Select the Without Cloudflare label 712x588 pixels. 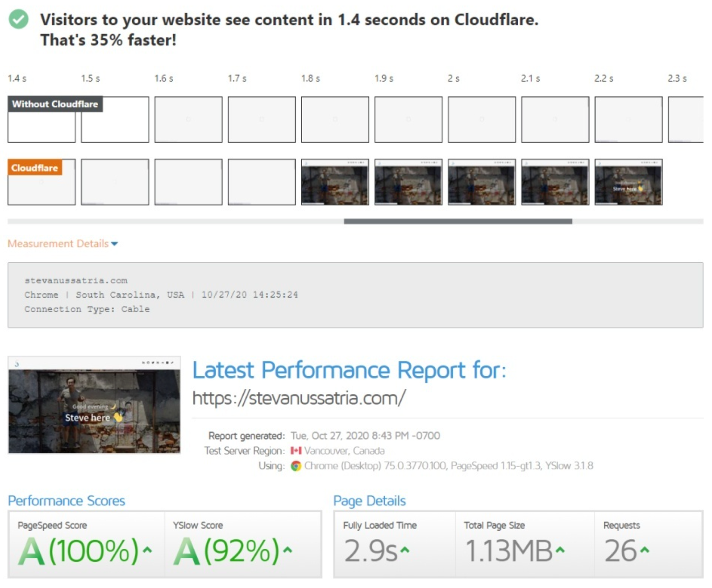click(55, 104)
